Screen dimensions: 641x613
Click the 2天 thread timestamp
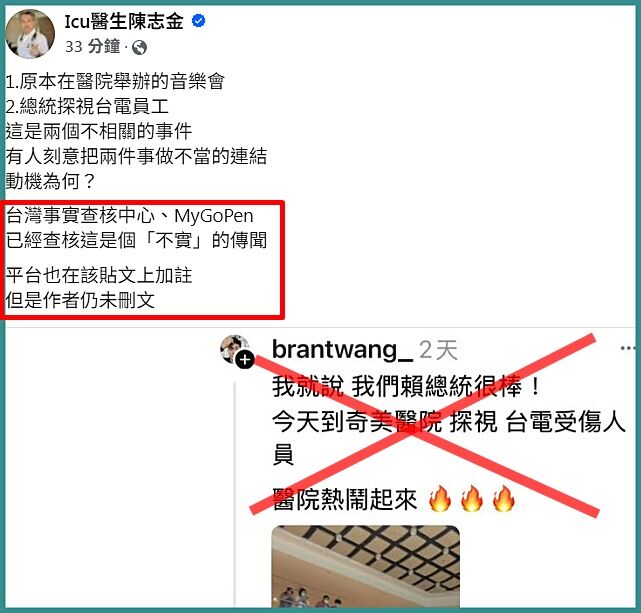(x=438, y=350)
